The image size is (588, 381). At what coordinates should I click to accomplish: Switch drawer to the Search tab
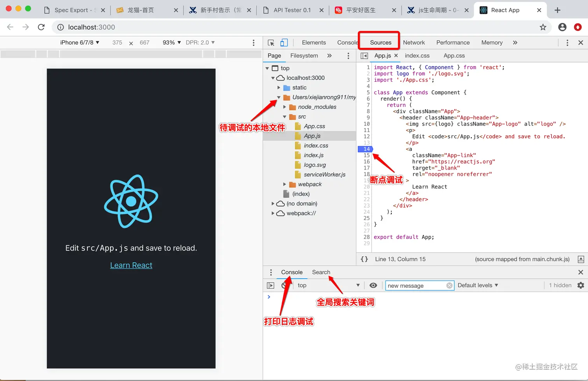(x=321, y=272)
